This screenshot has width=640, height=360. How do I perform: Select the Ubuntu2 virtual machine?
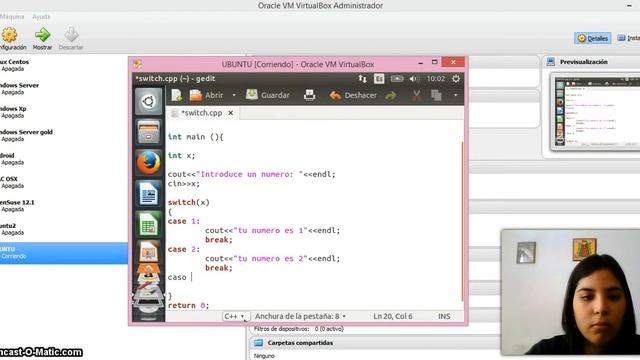[64, 229]
